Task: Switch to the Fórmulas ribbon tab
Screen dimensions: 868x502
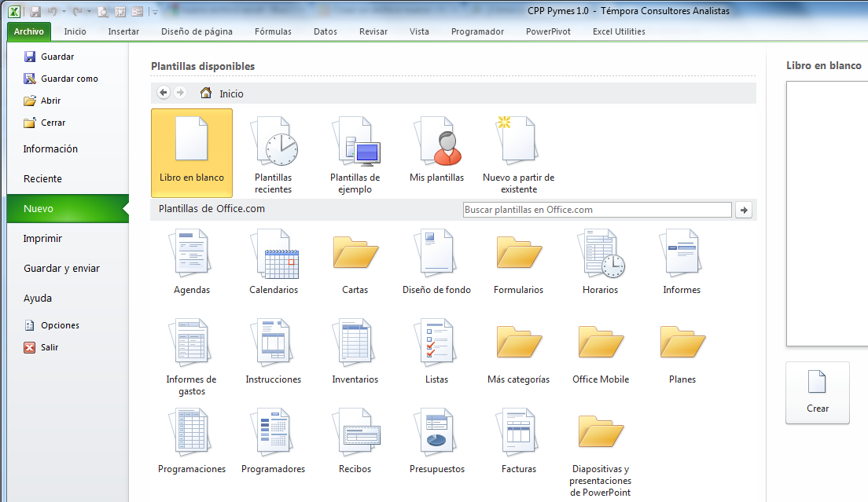Action: [x=273, y=31]
